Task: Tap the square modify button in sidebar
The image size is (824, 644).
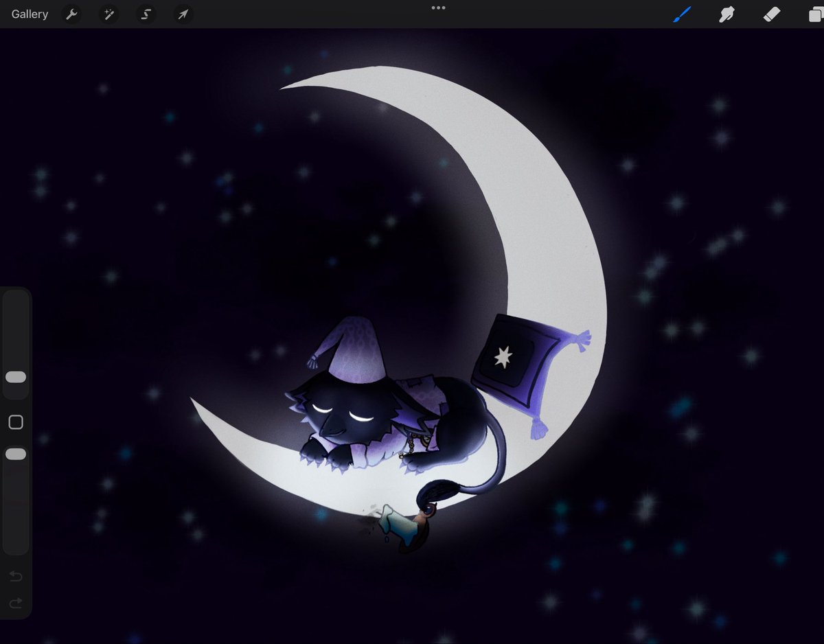Action: tap(16, 422)
